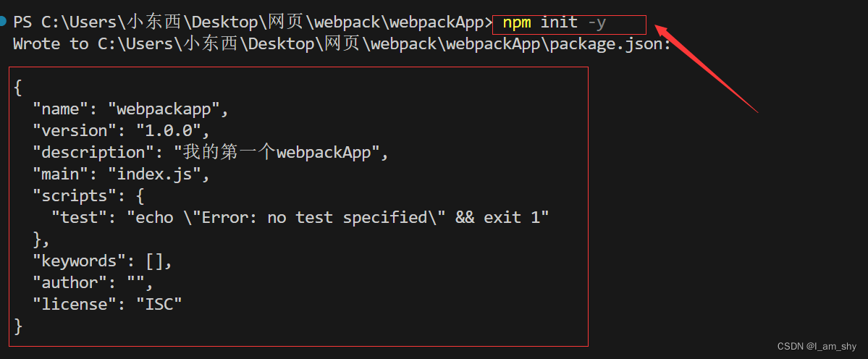Click the "author" empty string line
The width and height of the screenshot is (868, 359).
point(93,283)
